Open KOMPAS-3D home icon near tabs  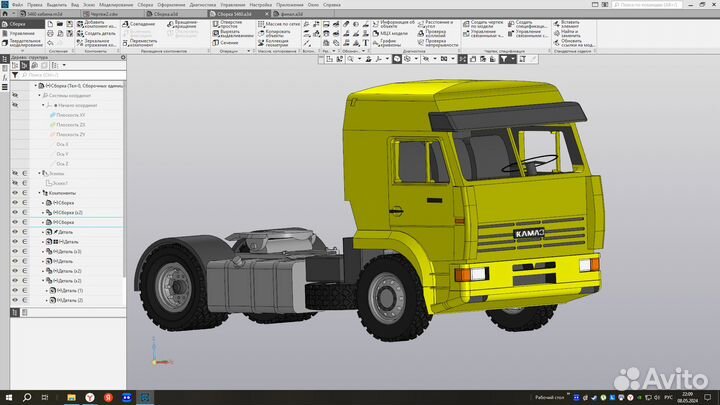5,14
